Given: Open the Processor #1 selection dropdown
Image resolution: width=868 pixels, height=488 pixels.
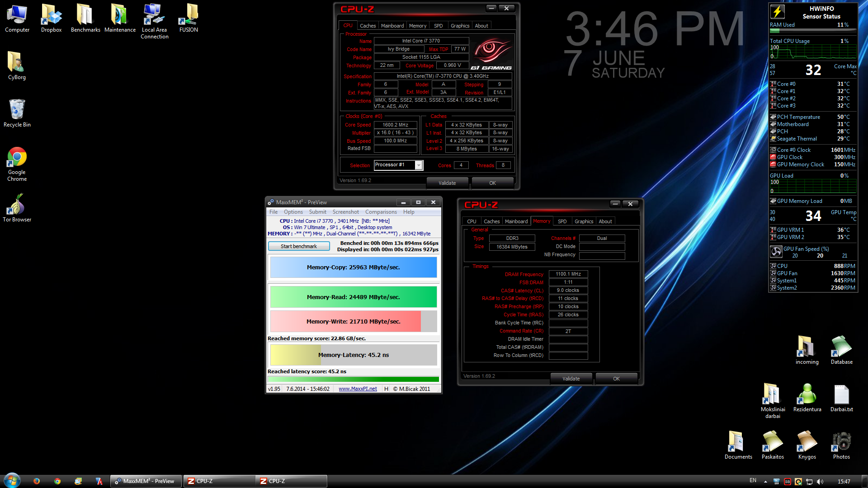Looking at the screenshot, I should (x=398, y=165).
